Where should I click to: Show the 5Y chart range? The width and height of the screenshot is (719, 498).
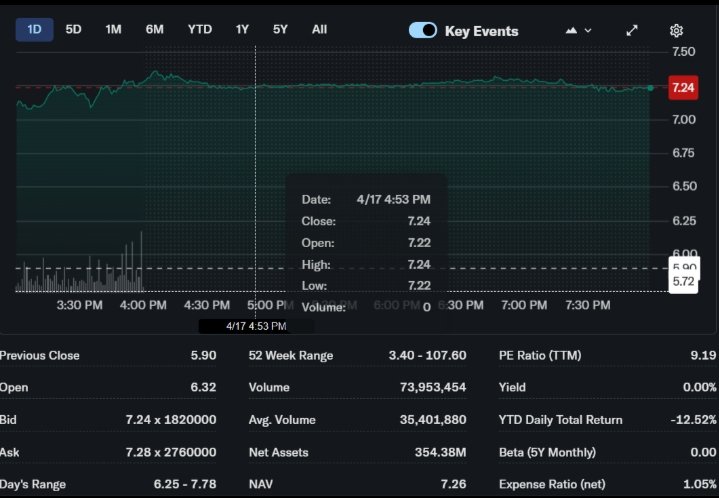(x=280, y=29)
